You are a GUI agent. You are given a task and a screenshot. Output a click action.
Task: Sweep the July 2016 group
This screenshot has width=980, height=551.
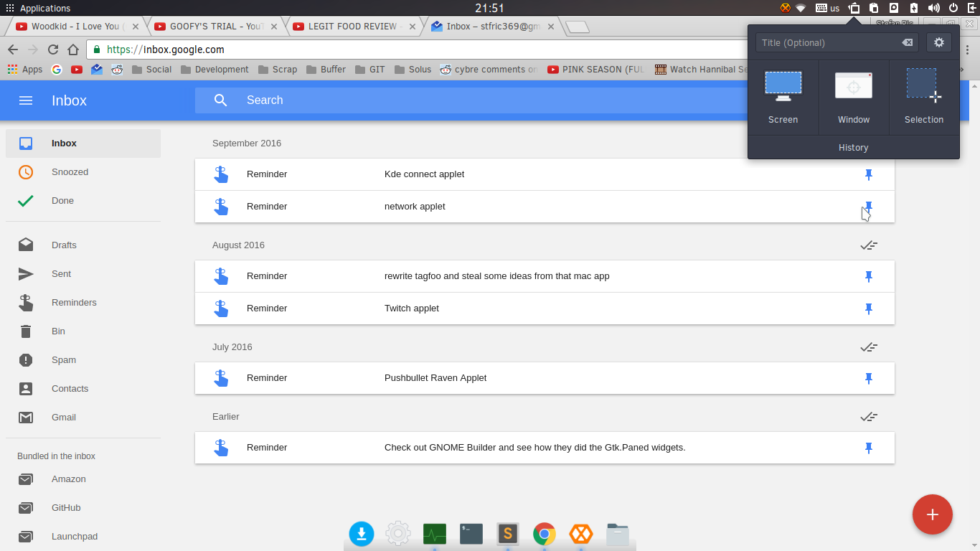[x=869, y=347]
